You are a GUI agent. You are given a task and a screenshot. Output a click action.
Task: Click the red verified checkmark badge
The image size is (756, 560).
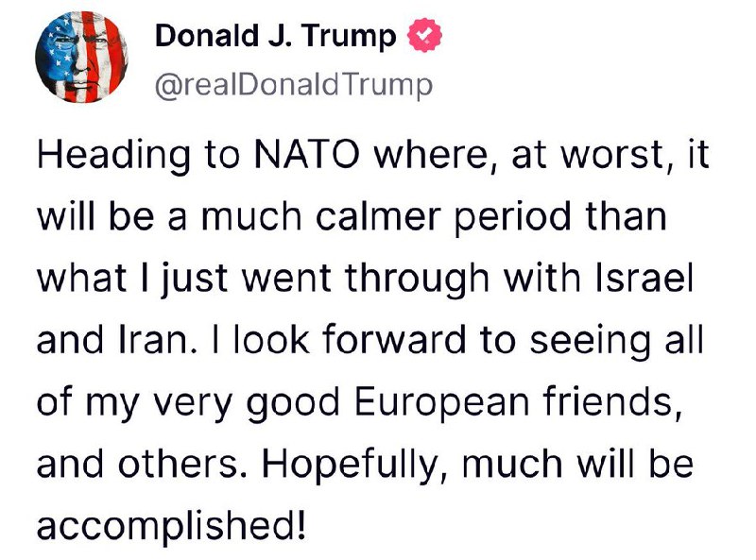pyautogui.click(x=424, y=35)
